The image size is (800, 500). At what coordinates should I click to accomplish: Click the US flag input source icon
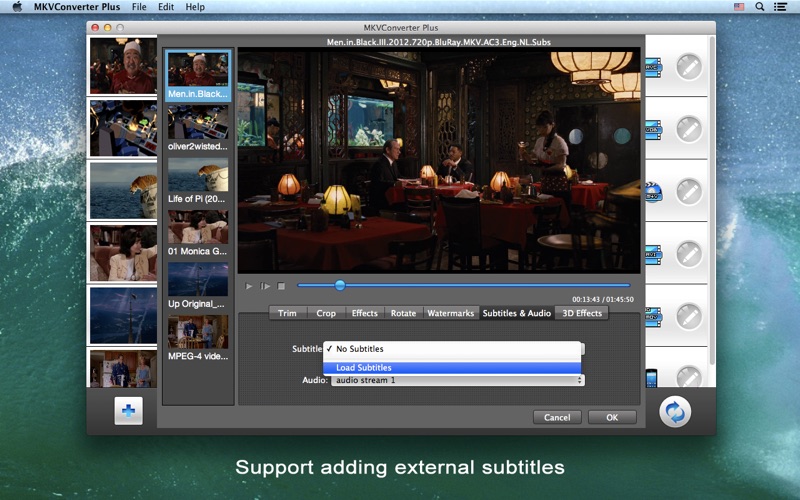[739, 7]
